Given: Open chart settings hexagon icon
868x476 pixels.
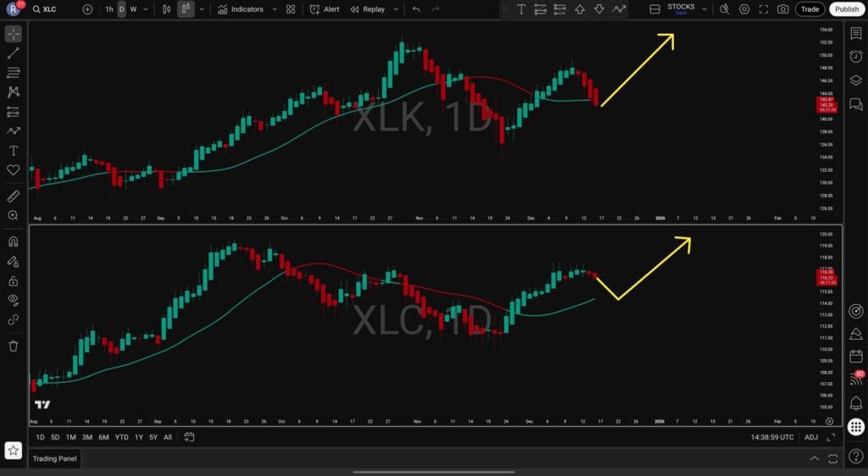Looking at the screenshot, I should (x=744, y=9).
